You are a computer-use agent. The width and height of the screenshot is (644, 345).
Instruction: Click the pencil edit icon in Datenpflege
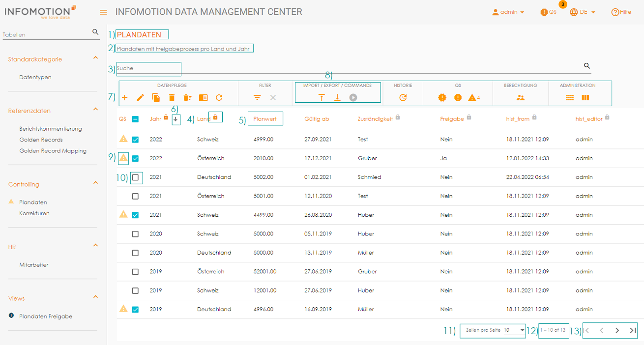[140, 98]
